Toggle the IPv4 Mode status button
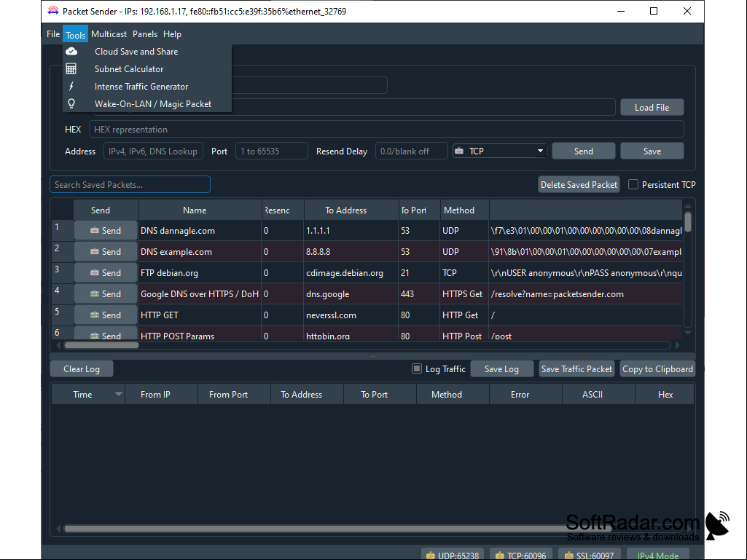This screenshot has width=747, height=560. 658,554
